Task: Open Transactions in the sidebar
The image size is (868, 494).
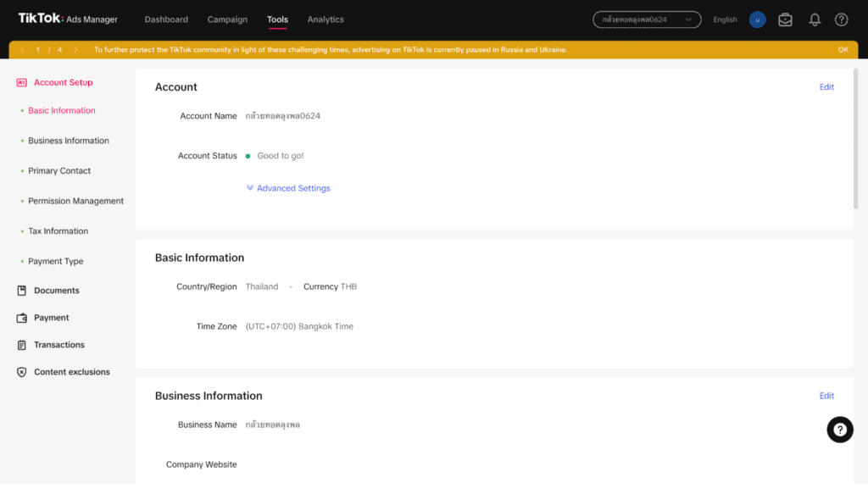Action: tap(58, 345)
